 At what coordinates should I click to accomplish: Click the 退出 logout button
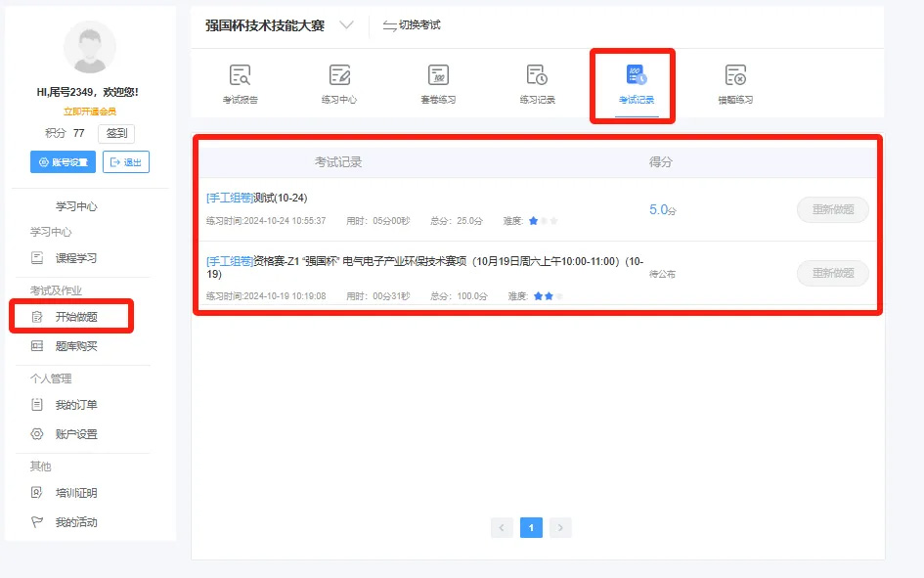pos(126,162)
